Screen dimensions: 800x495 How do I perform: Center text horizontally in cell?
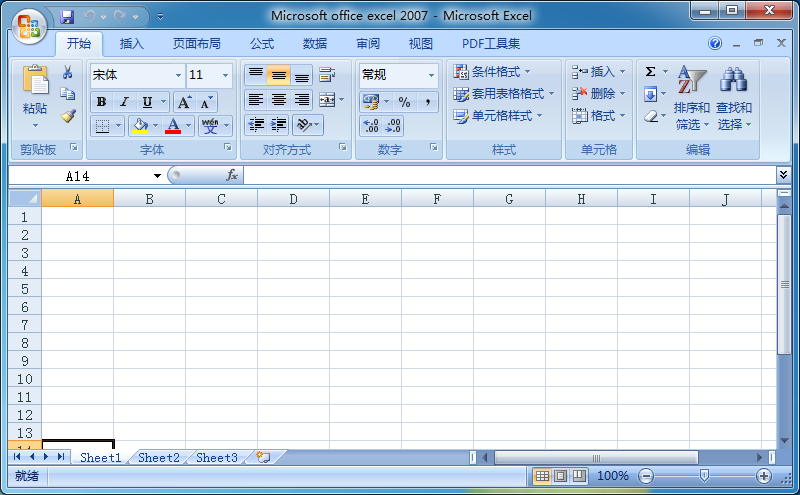point(279,100)
